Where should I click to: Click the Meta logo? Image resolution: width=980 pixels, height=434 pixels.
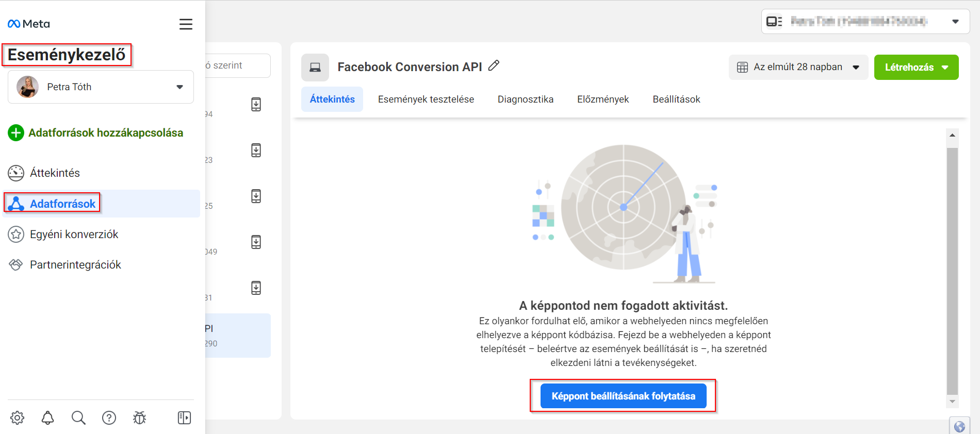29,24
